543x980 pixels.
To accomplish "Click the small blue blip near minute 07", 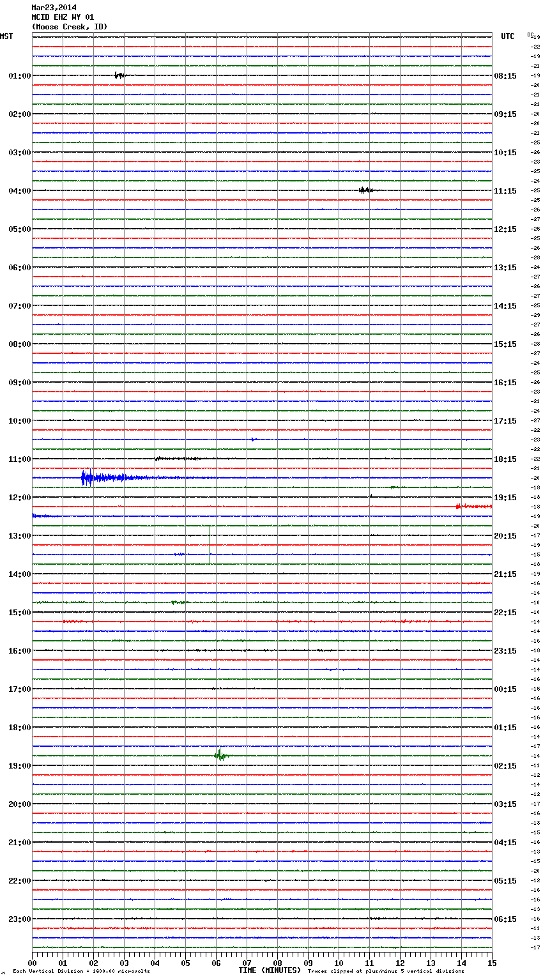I will [253, 439].
